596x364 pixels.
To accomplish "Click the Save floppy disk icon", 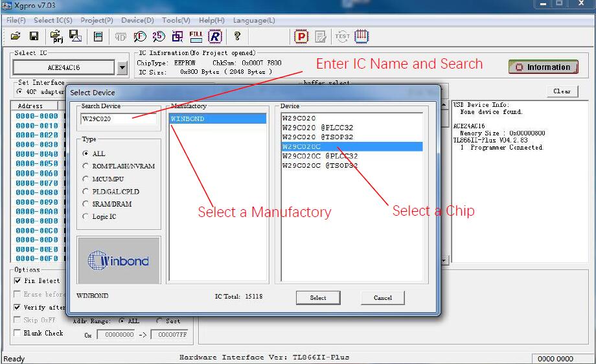I will (x=34, y=36).
